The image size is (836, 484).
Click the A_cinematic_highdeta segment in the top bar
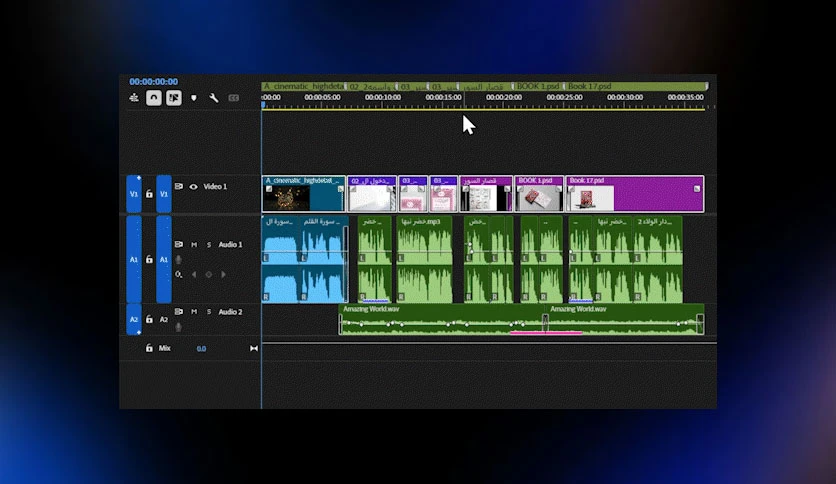[x=303, y=86]
